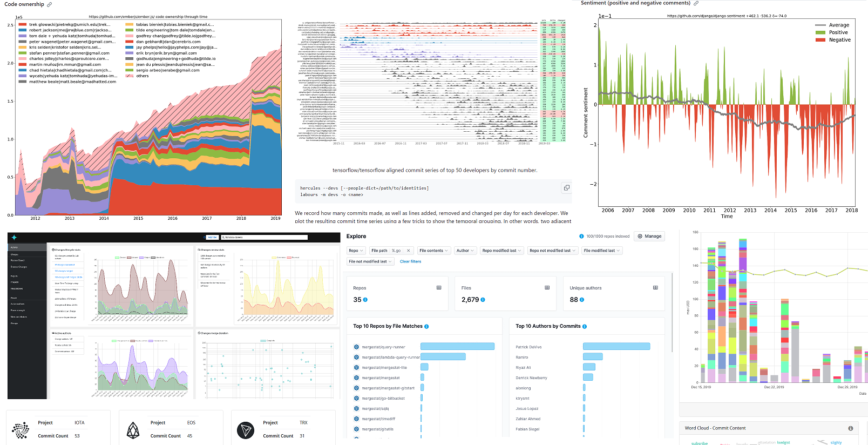Click the IOTA project logo
This screenshot has height=445, width=868.
click(x=21, y=430)
